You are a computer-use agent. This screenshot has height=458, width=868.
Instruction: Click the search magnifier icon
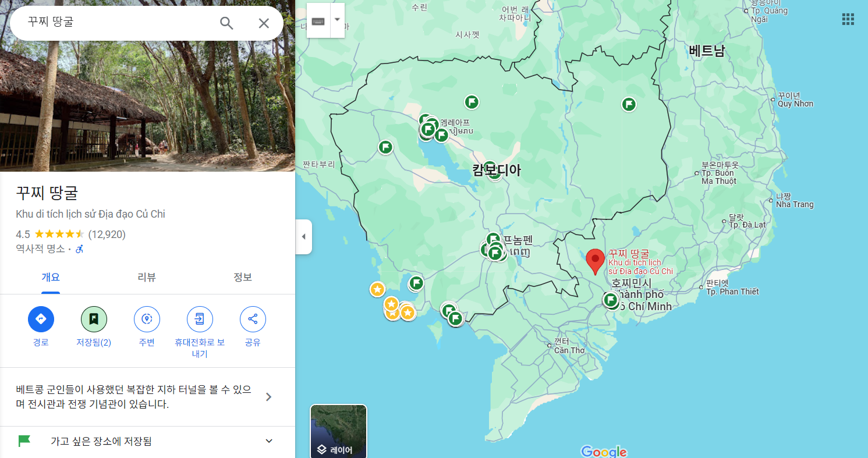point(226,23)
